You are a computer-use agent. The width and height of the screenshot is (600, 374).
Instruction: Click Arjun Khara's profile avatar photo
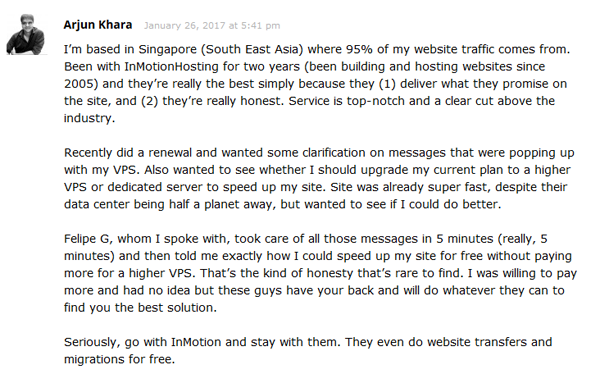(26, 34)
